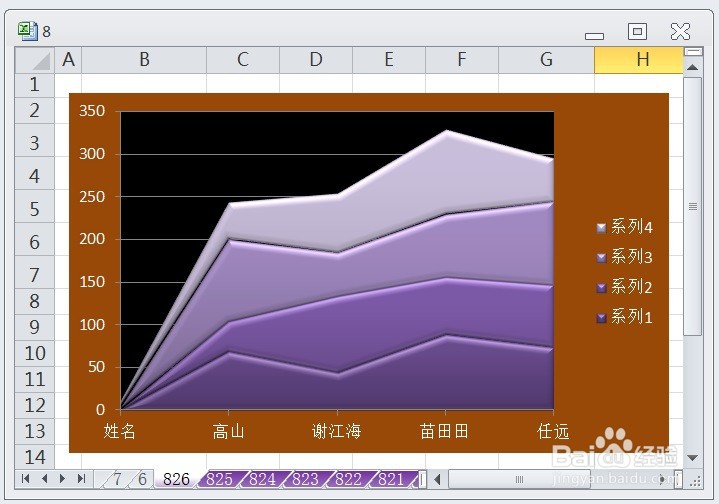
Task: Click the tab split bar handle
Action: click(422, 480)
